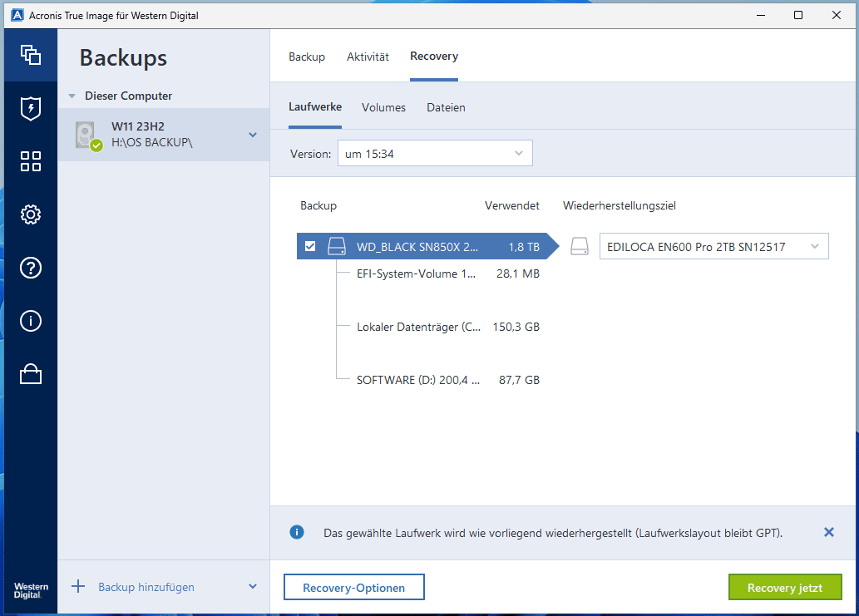Expand the Backup hinzufügen dropdown arrow
The height and width of the screenshot is (616, 859).
(x=253, y=586)
